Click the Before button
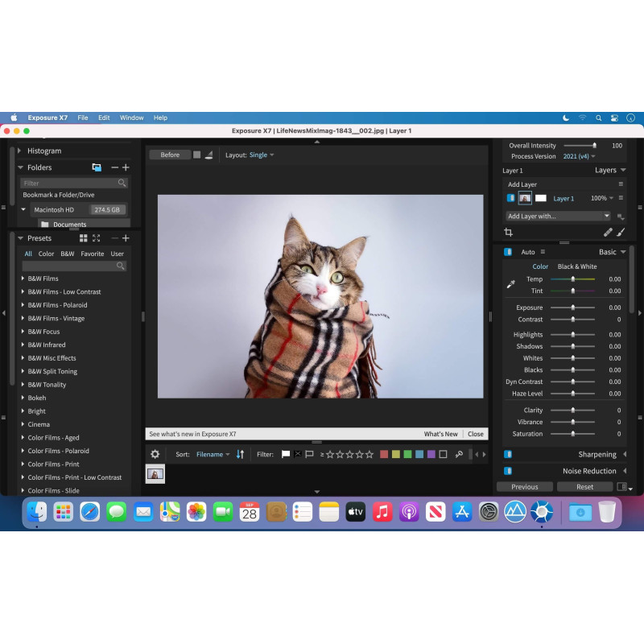The height and width of the screenshot is (644, 644). tap(170, 155)
